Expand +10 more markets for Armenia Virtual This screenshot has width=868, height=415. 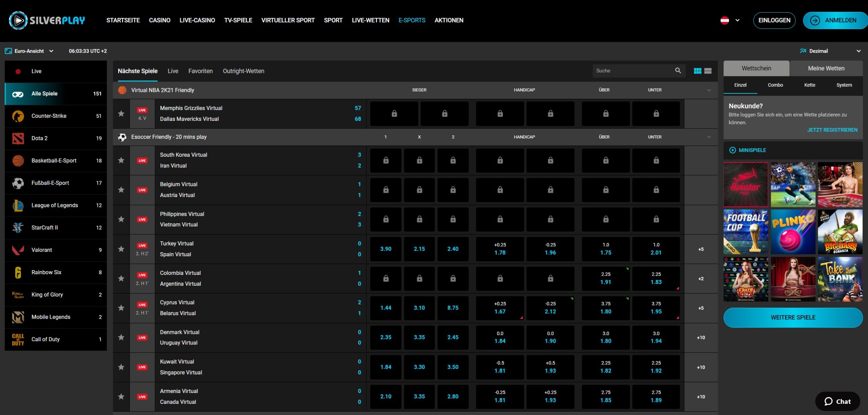[x=701, y=397]
